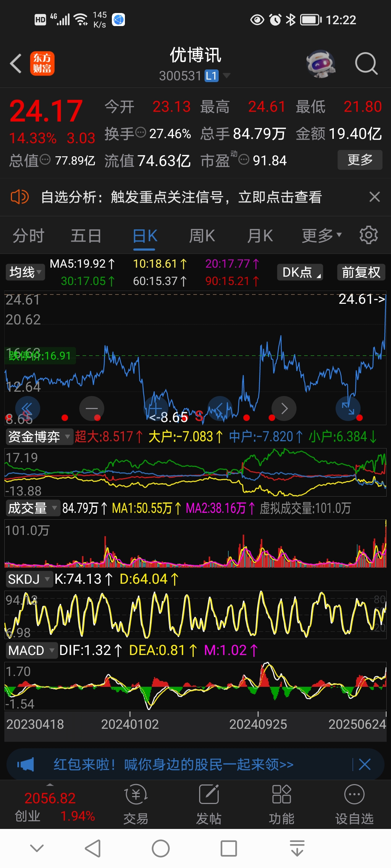Tap the 虚拟成交量:101.0万 label
Image resolution: width=391 pixels, height=868 pixels.
[x=305, y=508]
